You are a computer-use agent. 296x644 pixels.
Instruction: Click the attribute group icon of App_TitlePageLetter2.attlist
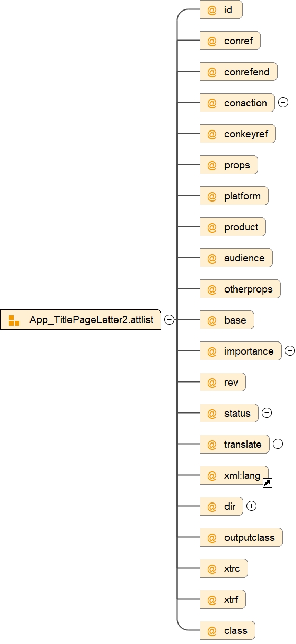pos(14,320)
